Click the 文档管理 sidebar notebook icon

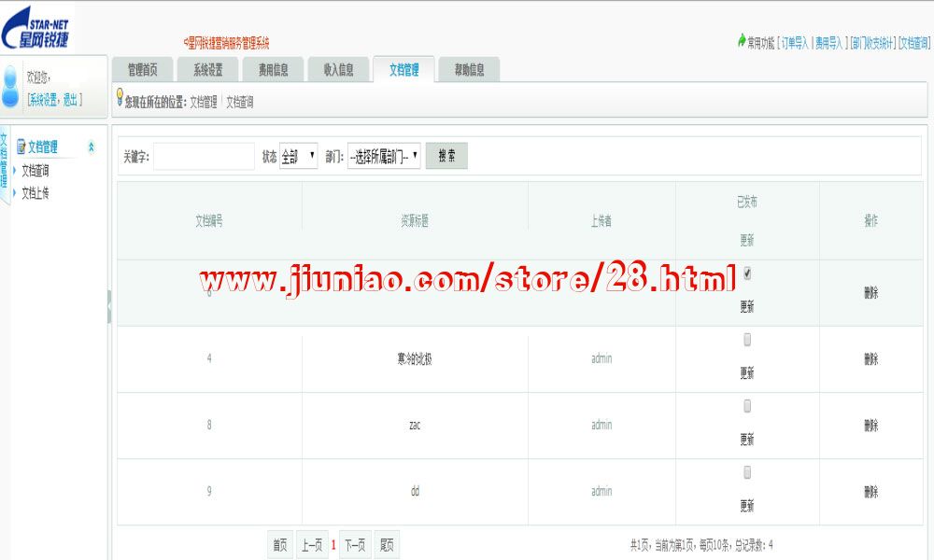(21, 147)
